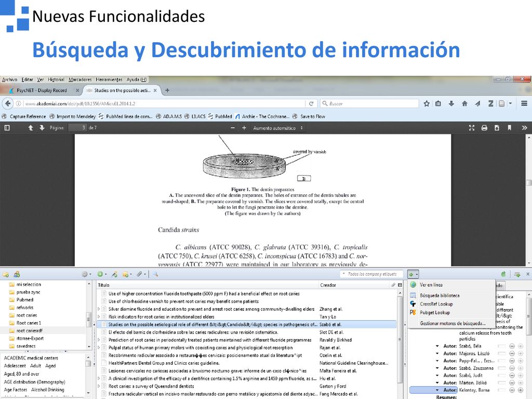Create a new Zotero collection
Image resolution: width=532 pixels, height=399 pixels.
pos(6,274)
